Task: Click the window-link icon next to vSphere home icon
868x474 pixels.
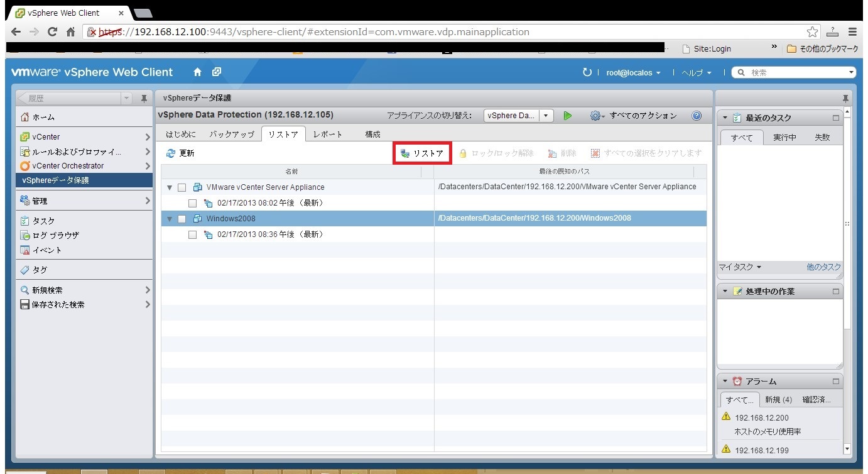Action: [x=217, y=72]
